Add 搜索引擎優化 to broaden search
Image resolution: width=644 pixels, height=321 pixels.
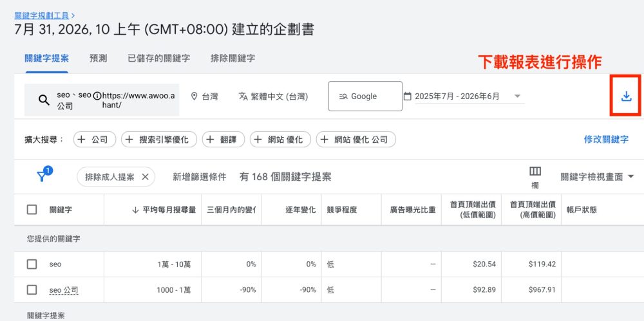click(159, 140)
